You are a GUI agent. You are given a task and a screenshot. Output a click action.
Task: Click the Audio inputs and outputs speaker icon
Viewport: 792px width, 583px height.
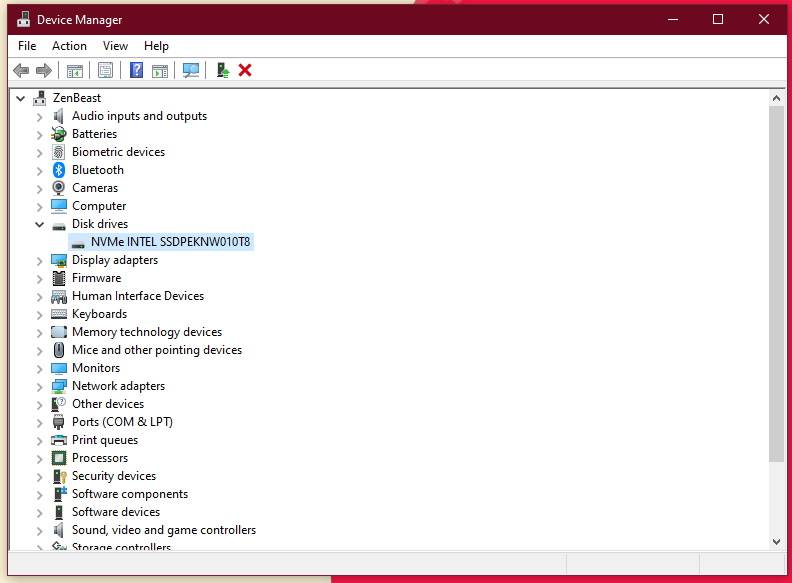click(59, 116)
